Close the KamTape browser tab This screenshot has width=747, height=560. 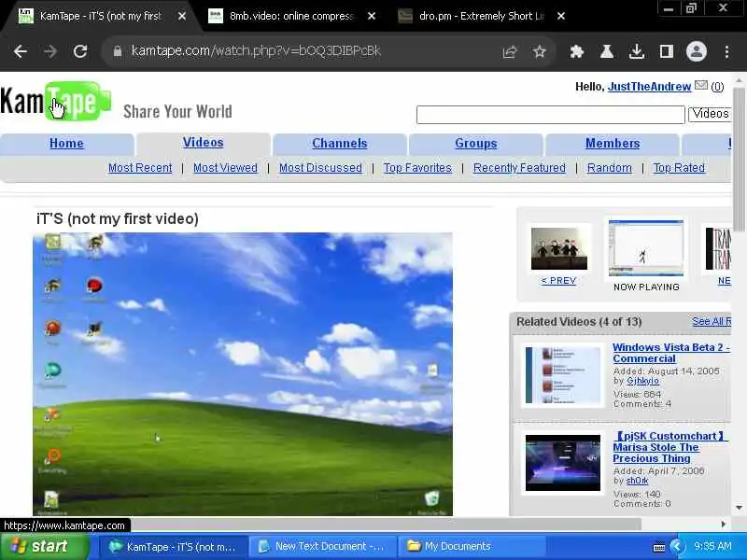pos(181,16)
